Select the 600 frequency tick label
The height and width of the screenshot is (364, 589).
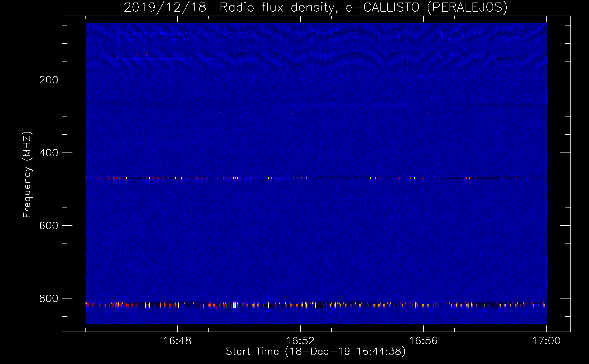49,226
